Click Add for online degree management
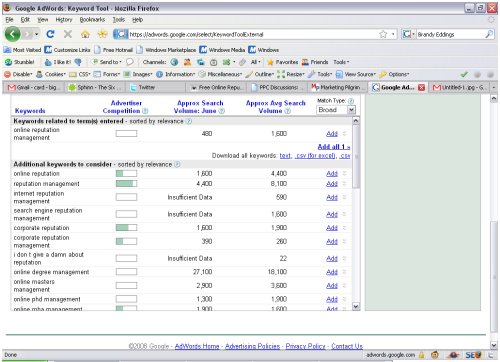This screenshot has height=362, width=500. pyautogui.click(x=332, y=272)
